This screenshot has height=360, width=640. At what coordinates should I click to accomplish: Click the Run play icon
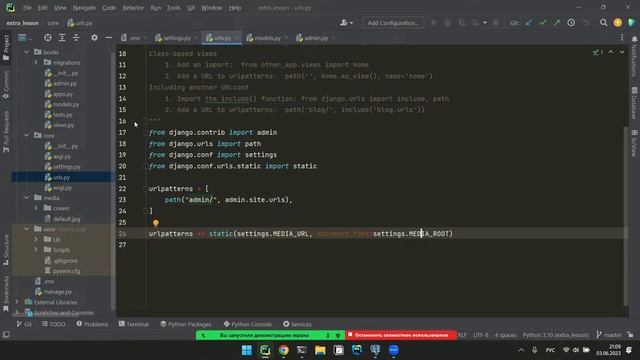tap(433, 23)
